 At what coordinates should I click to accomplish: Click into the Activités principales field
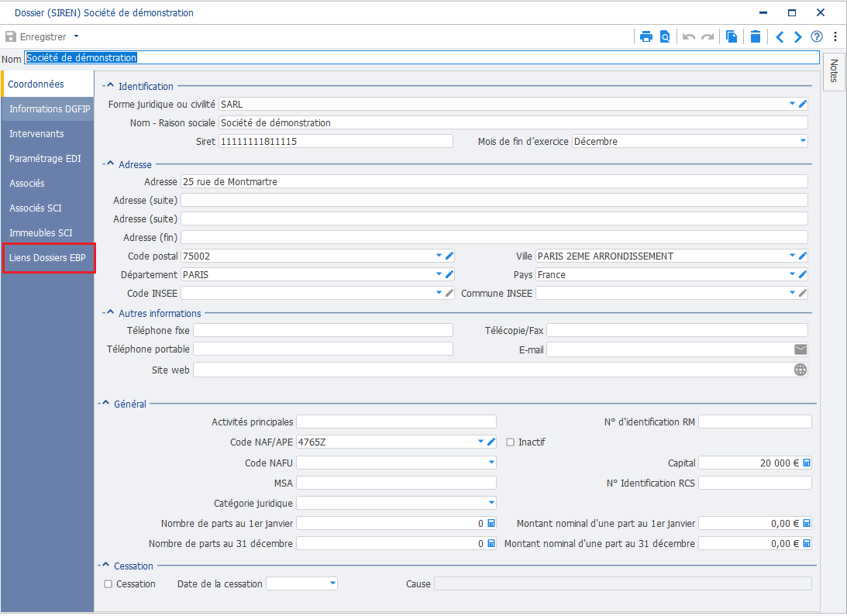pyautogui.click(x=396, y=422)
